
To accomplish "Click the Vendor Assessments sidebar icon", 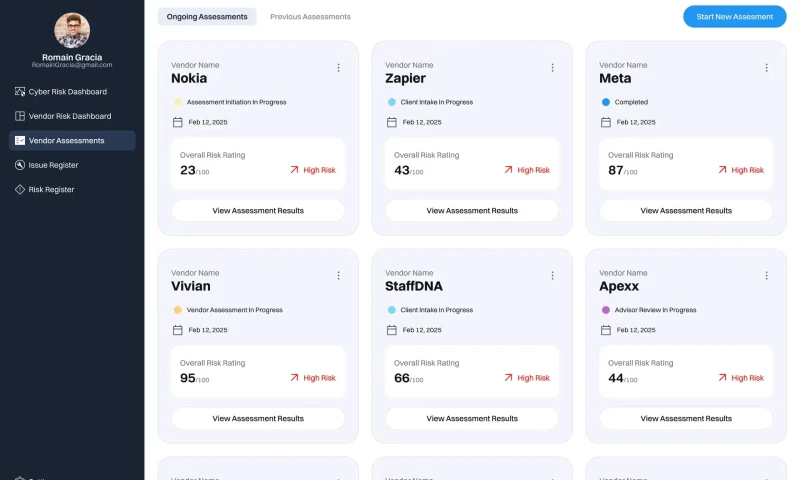I will tap(20, 141).
